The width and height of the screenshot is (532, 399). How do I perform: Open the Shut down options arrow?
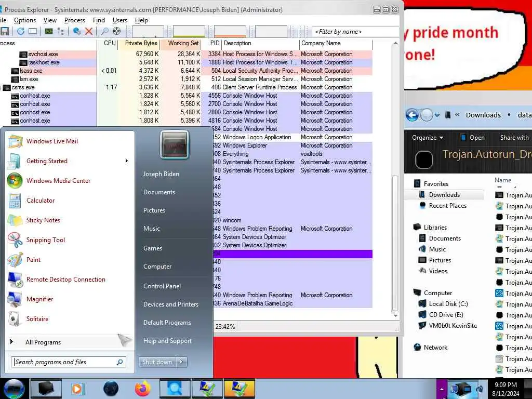click(x=181, y=362)
